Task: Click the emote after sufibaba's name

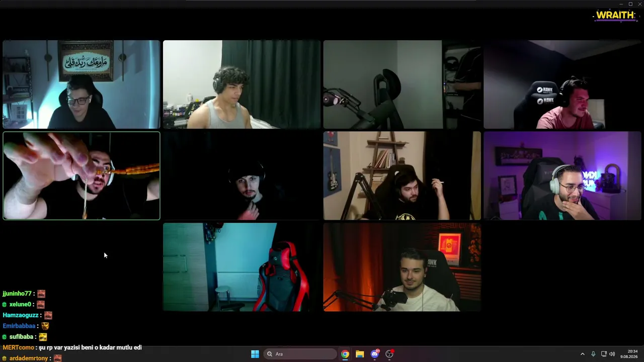Action: tap(43, 337)
